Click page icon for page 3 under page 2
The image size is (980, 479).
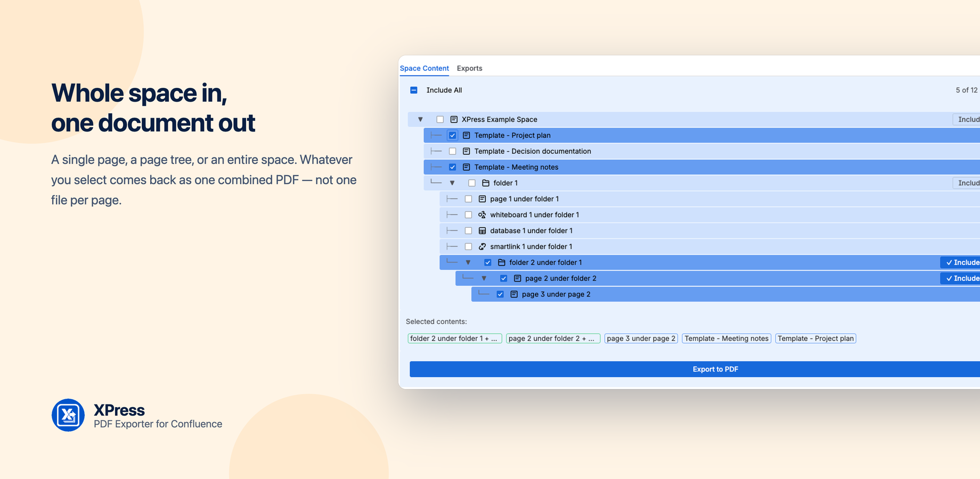pos(514,294)
